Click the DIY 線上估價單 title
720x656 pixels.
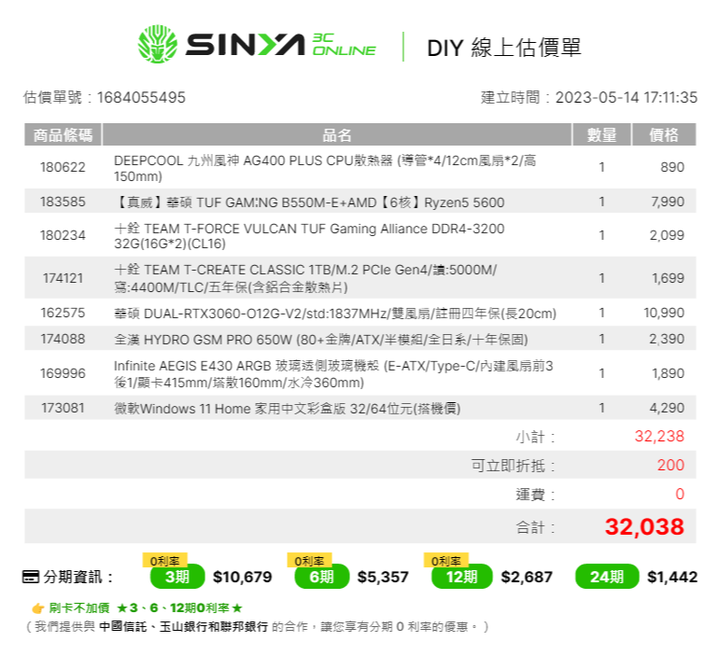(x=504, y=48)
